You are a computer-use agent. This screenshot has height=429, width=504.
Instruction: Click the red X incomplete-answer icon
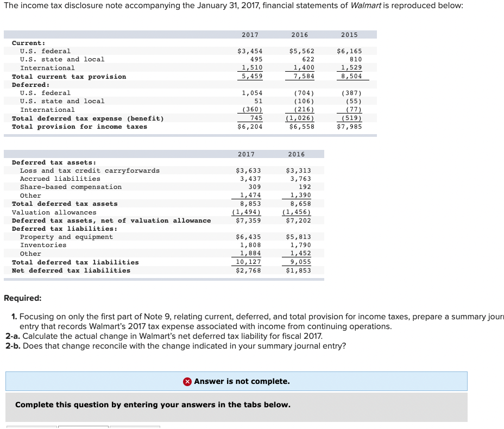tap(187, 381)
